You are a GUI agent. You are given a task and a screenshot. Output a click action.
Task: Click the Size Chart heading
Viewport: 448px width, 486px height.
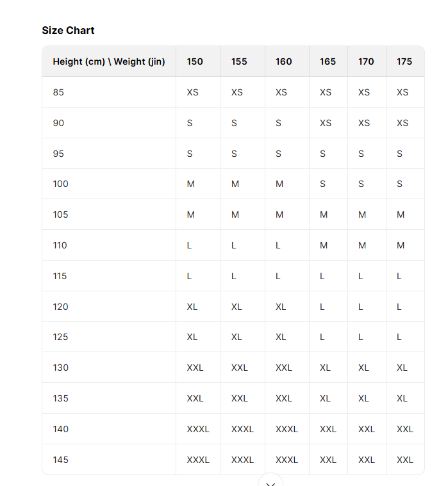(68, 30)
